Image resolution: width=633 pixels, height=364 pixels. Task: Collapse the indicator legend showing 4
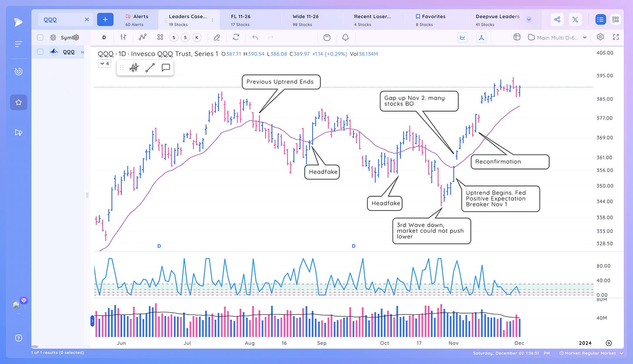coord(105,63)
